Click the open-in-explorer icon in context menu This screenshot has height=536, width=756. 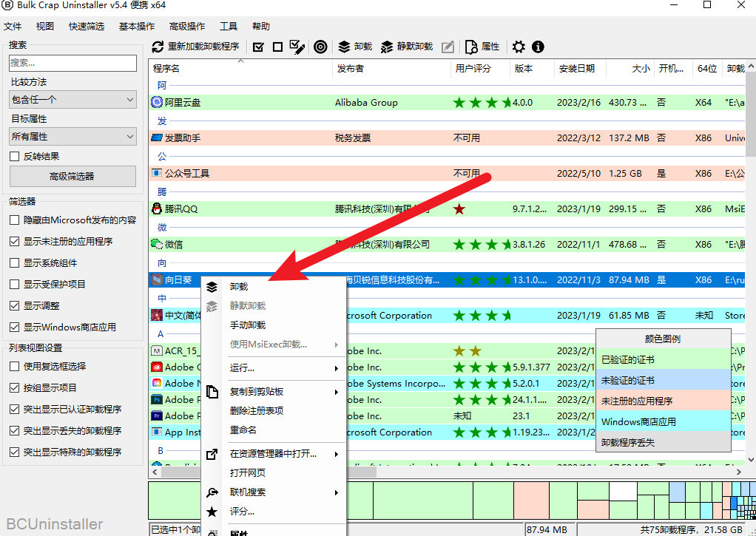(212, 454)
